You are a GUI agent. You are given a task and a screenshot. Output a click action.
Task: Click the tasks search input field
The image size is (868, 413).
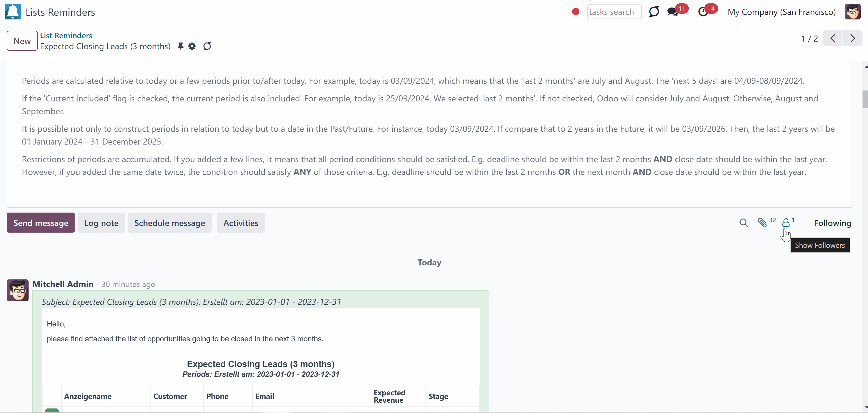point(614,12)
